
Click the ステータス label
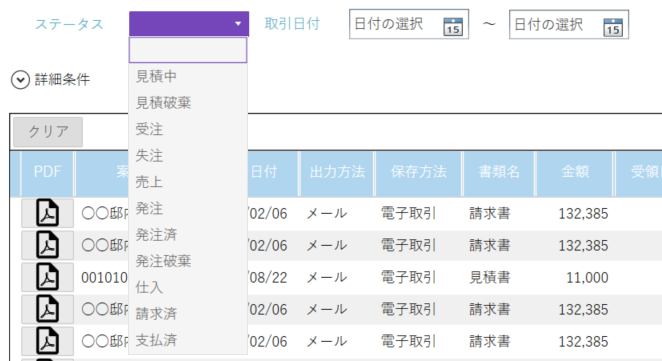69,24
